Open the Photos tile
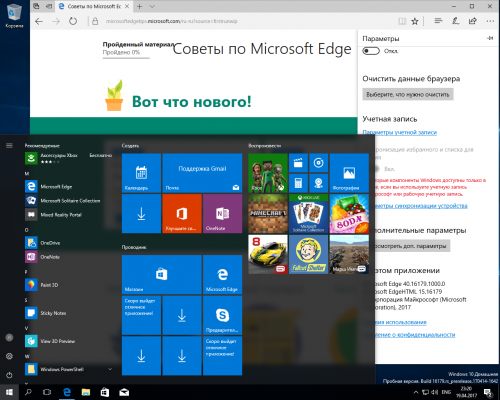Viewport: 500px width, 400px height. (x=349, y=173)
